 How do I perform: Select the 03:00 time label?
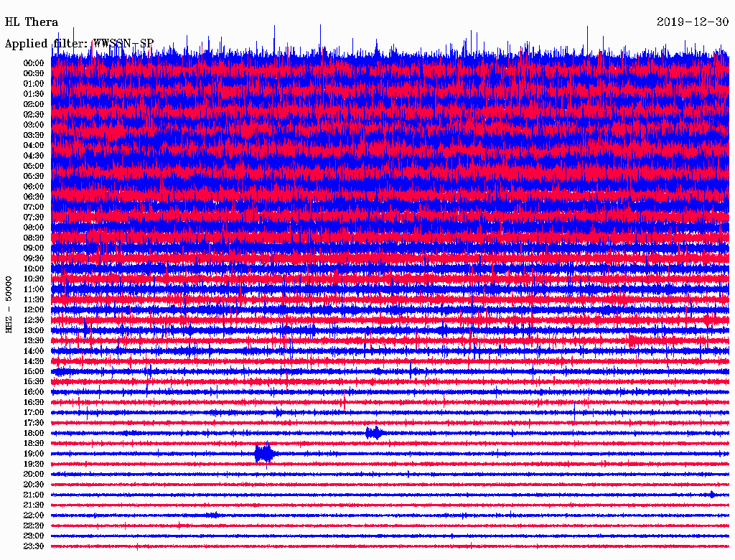34,125
